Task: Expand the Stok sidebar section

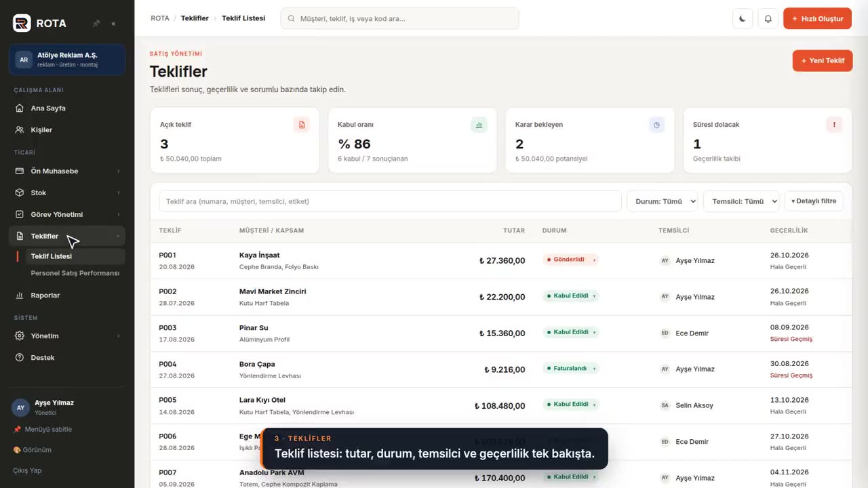Action: click(x=67, y=193)
